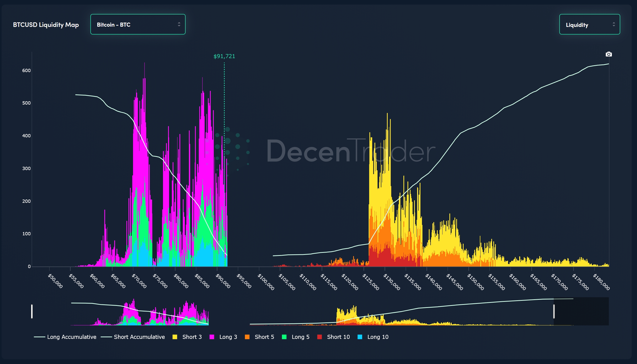Toggle Long 10 blue legend icon

point(360,337)
